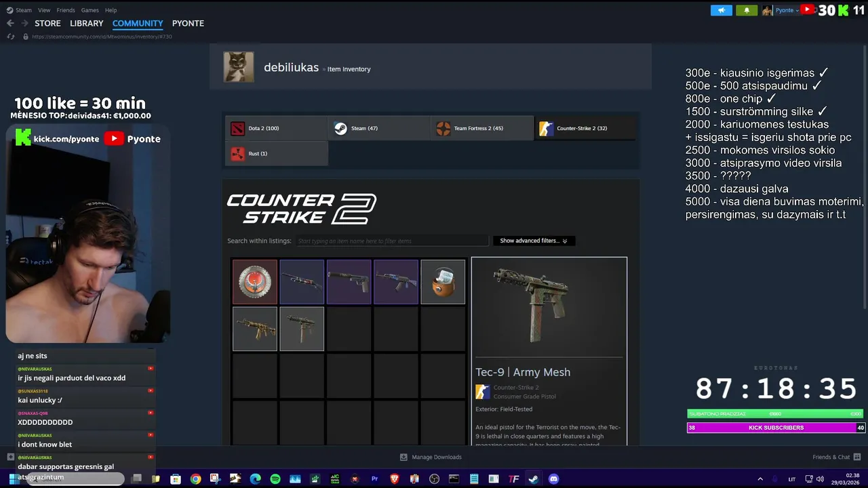Go forward with the Steam forward arrow
The image size is (868, 488).
pos(25,23)
